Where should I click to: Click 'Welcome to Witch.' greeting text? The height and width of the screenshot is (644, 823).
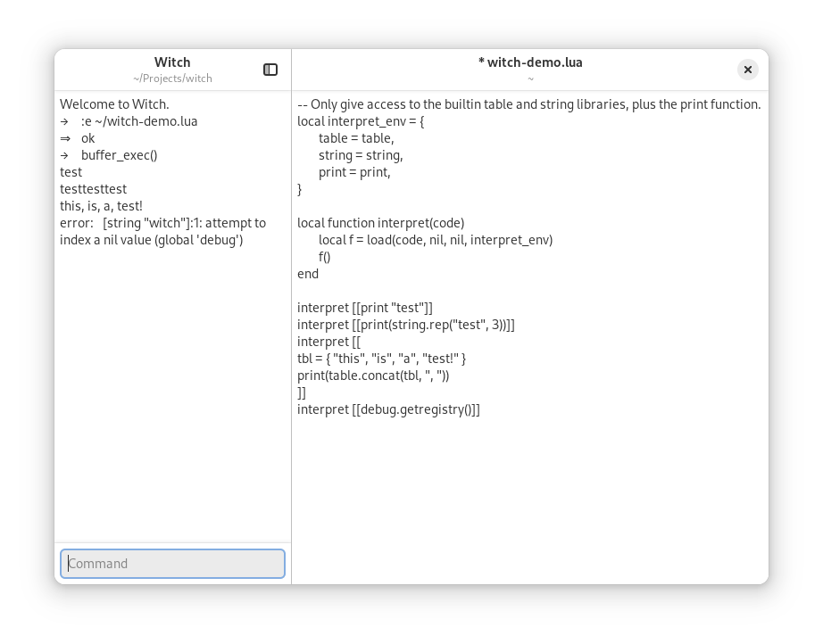click(x=114, y=104)
